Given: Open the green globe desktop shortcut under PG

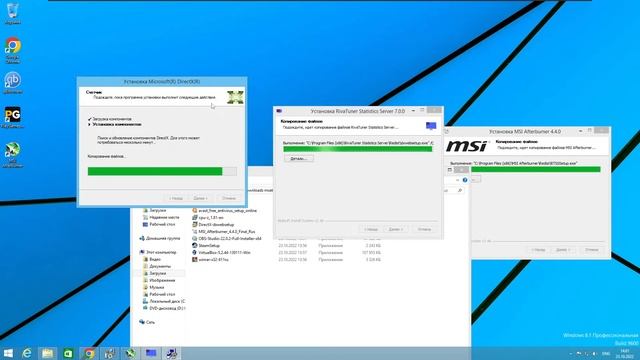Looking at the screenshot, I should (x=13, y=154).
